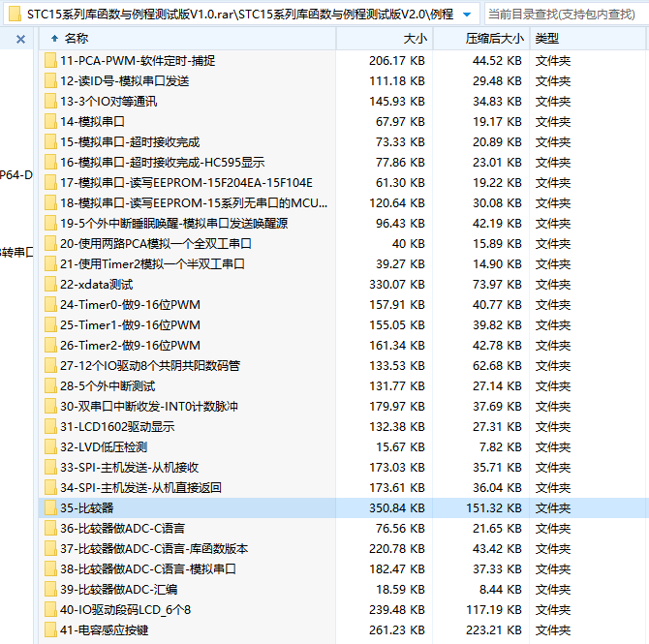The height and width of the screenshot is (644, 649).
Task: Select folder name 13-3个IO对等通讯
Action: [x=108, y=102]
